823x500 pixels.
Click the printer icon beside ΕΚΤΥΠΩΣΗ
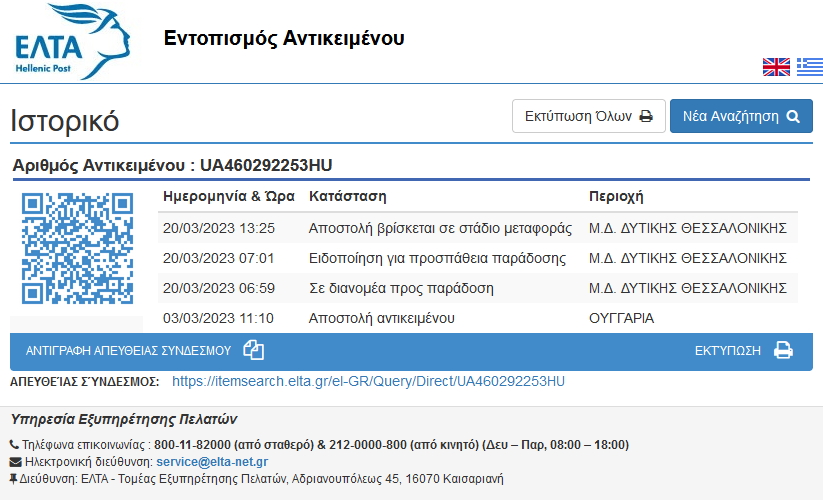(783, 350)
